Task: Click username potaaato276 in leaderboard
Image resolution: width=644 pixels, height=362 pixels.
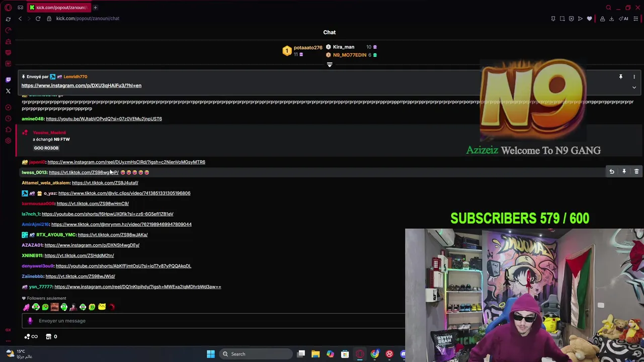Action: [x=308, y=48]
